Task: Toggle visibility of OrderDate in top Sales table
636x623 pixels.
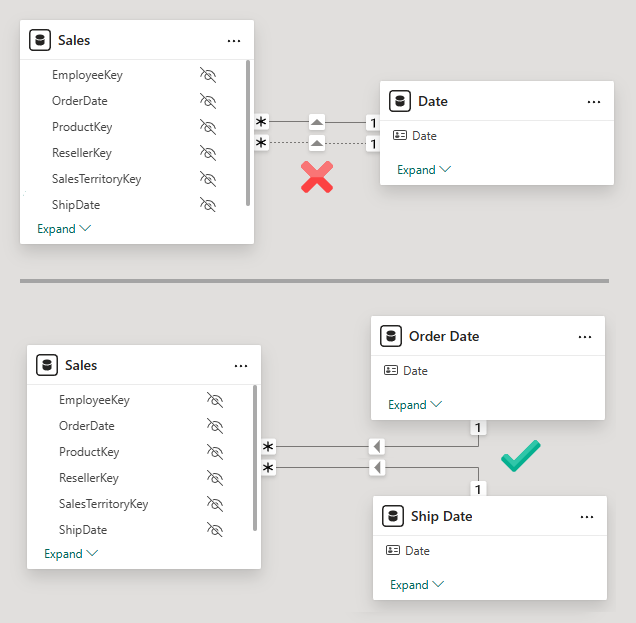Action: click(208, 101)
